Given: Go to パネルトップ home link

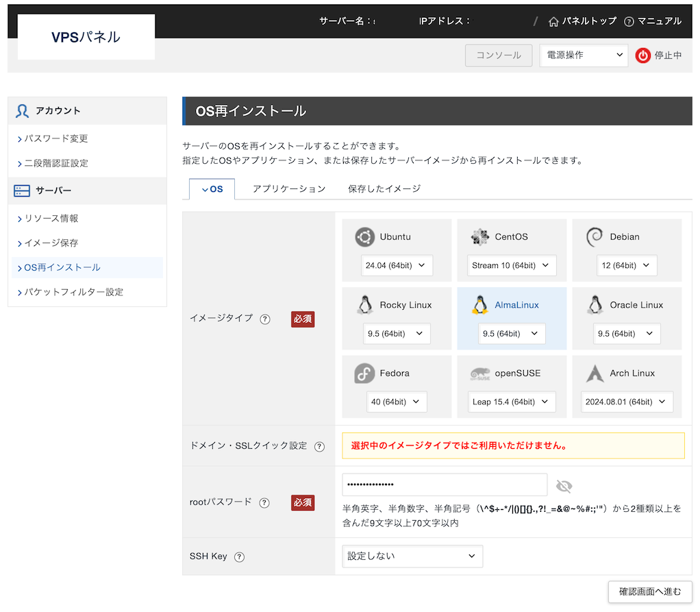Looking at the screenshot, I should click(x=583, y=21).
